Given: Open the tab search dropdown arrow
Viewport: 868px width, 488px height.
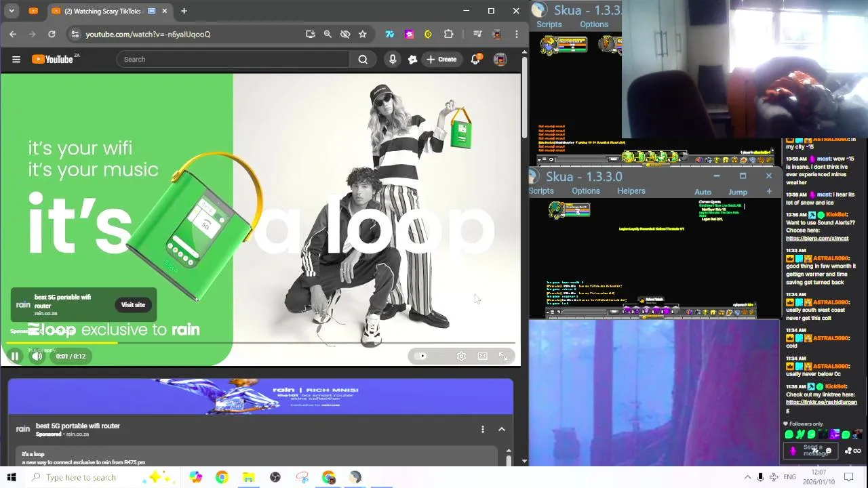Looking at the screenshot, I should pos(12,11).
